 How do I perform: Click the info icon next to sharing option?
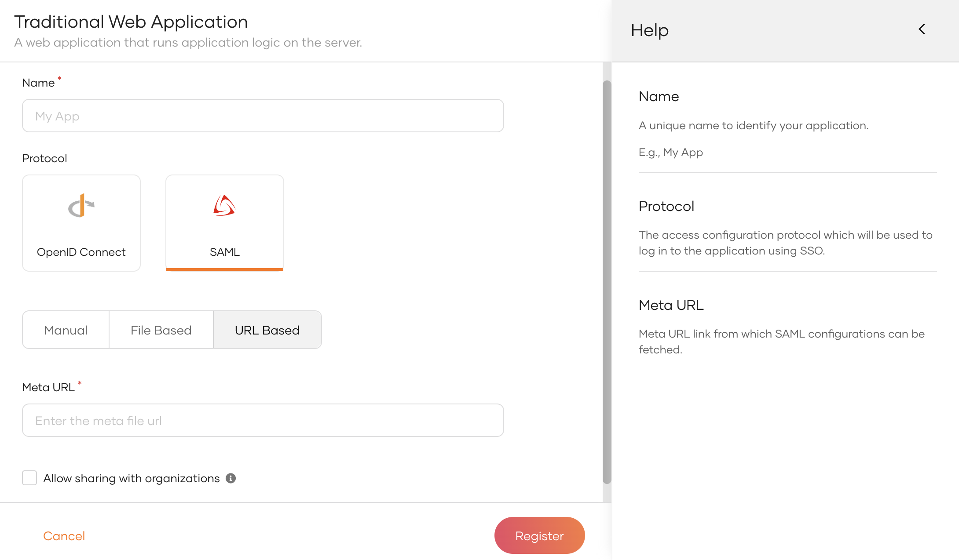pos(231,478)
